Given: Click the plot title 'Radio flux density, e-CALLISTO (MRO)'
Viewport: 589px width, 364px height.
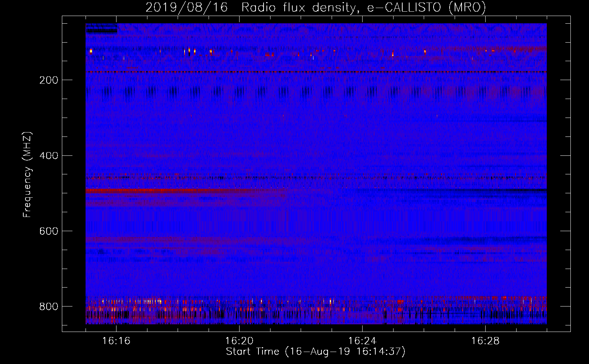Looking at the screenshot, I should pos(364,7).
